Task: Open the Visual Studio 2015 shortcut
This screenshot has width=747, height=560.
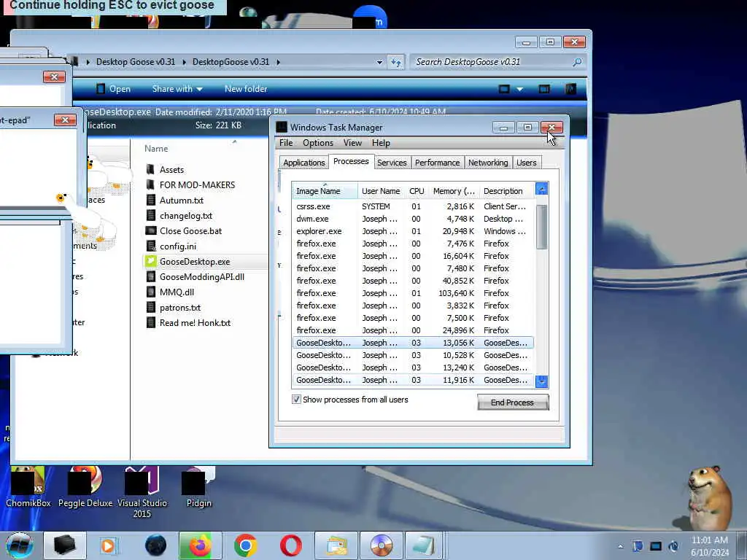Action: (142, 492)
